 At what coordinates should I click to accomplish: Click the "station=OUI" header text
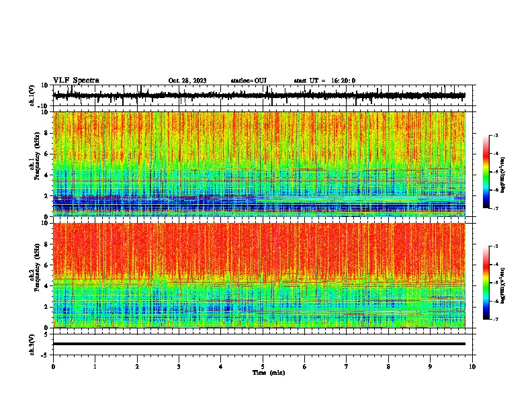click(x=249, y=81)
